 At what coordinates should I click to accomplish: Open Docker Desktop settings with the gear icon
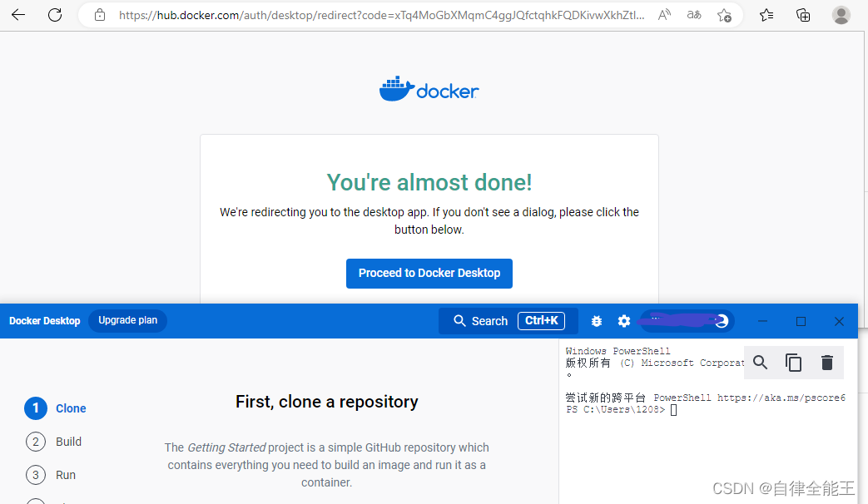(623, 320)
